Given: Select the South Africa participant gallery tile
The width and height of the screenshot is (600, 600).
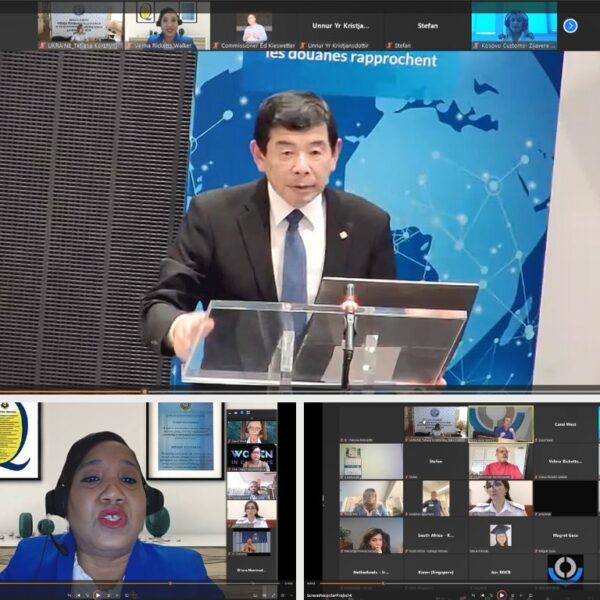Looking at the screenshot, I should (x=436, y=535).
